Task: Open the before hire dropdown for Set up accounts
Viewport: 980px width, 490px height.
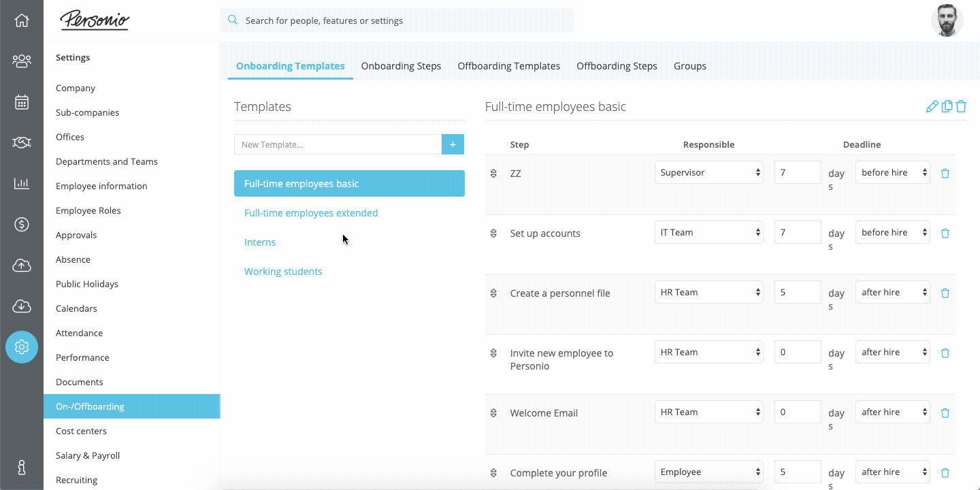Action: (893, 232)
